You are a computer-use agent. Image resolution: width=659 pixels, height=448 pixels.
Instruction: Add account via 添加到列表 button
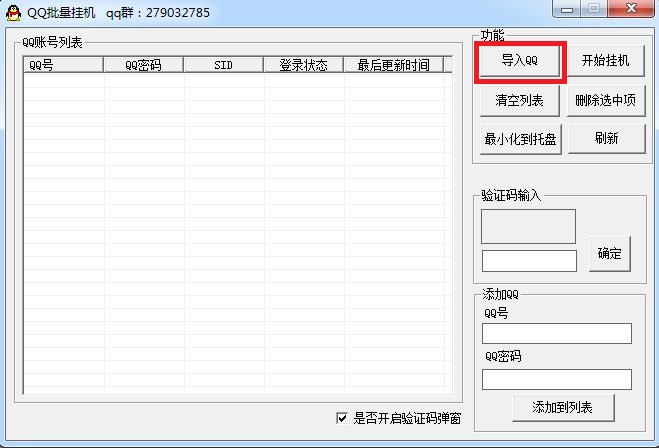pyautogui.click(x=563, y=407)
